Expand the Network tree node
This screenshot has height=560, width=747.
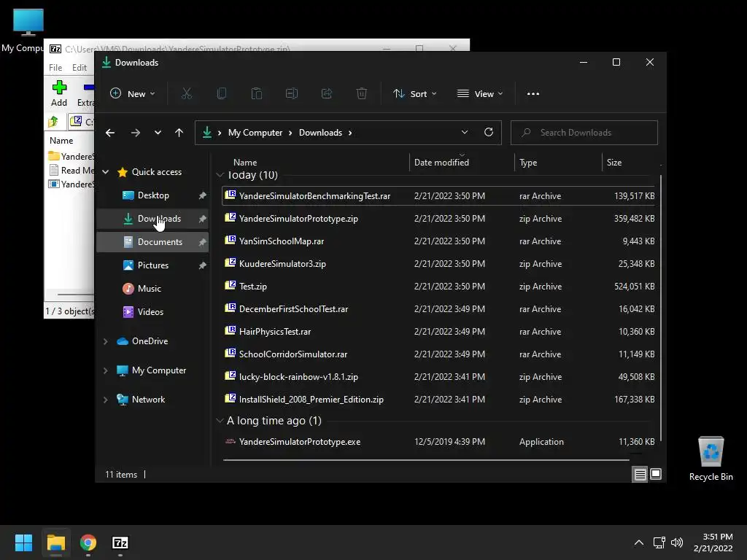pos(105,400)
